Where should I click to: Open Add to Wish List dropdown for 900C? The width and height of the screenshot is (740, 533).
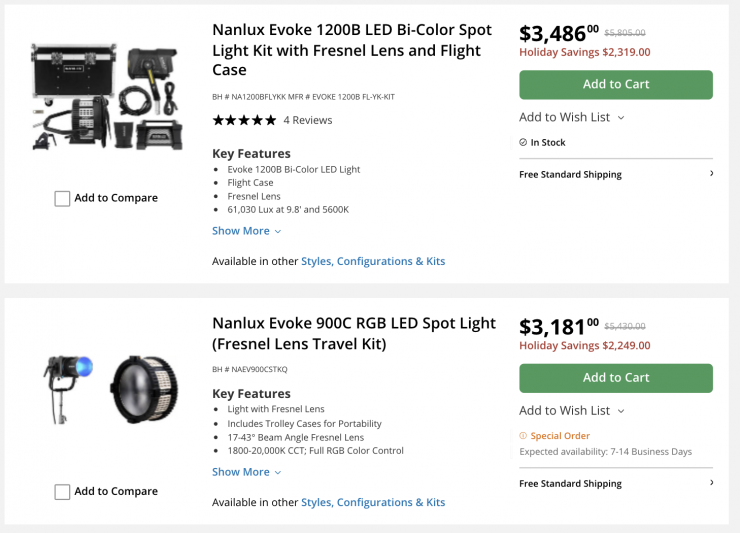coord(571,410)
